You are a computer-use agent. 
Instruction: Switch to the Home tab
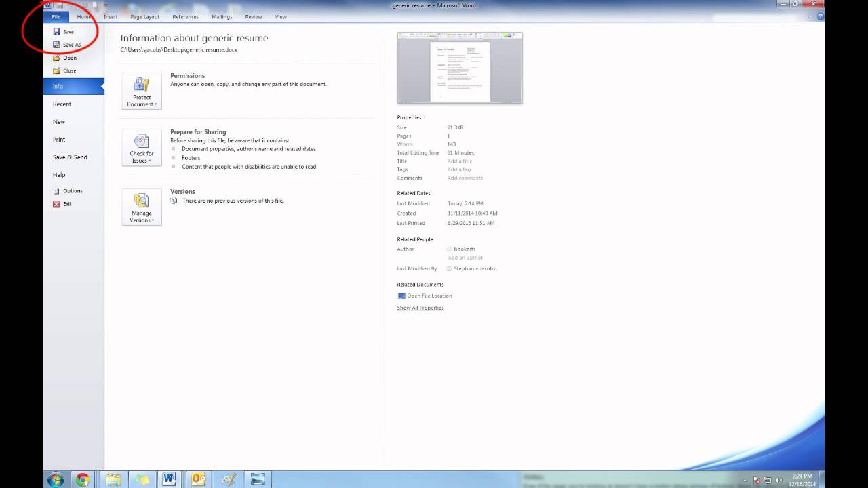tap(83, 16)
